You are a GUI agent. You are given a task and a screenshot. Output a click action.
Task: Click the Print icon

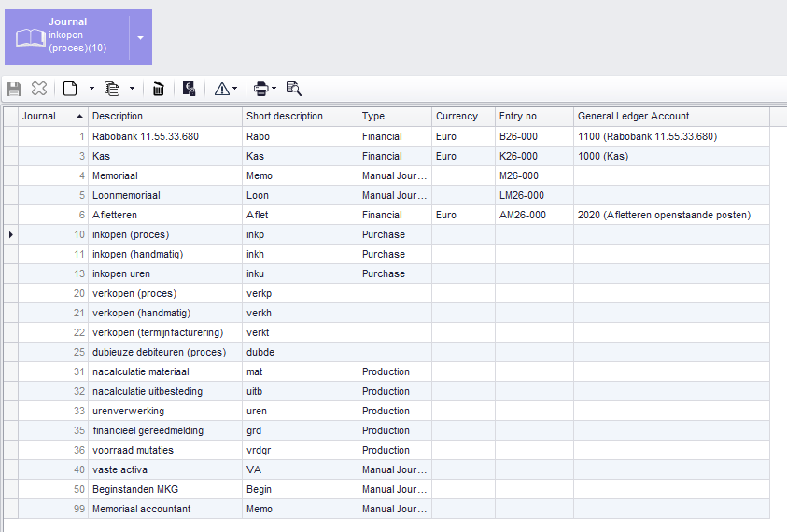coord(260,89)
